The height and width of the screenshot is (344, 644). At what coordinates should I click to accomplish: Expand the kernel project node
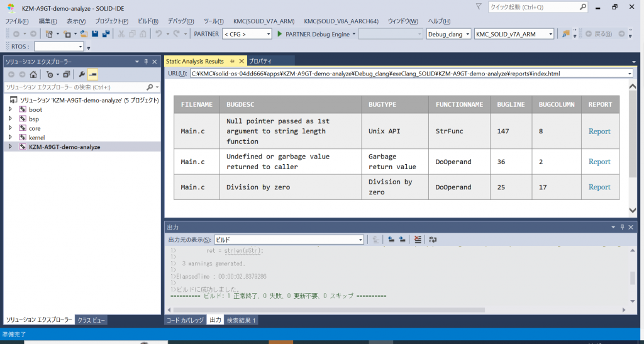[10, 137]
